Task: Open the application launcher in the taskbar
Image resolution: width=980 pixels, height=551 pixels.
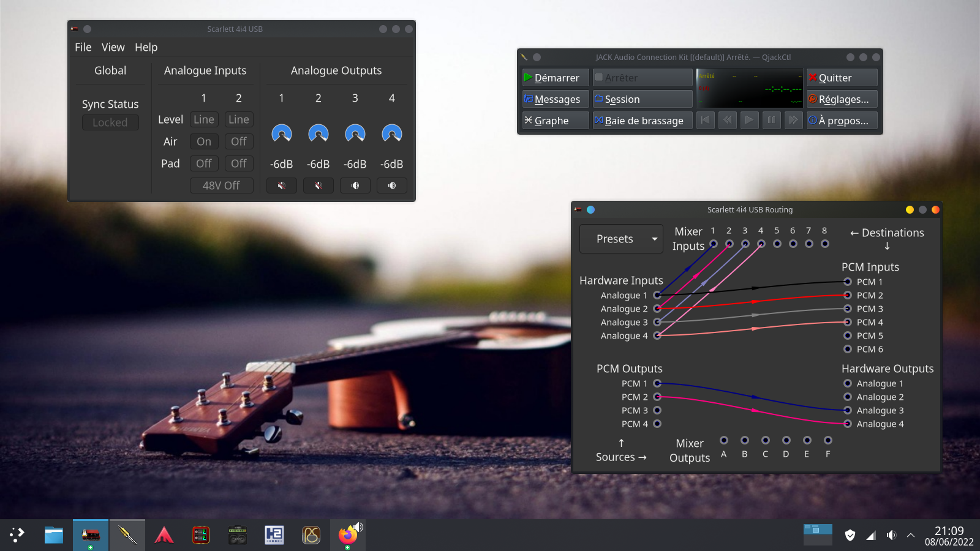Action: pyautogui.click(x=17, y=535)
